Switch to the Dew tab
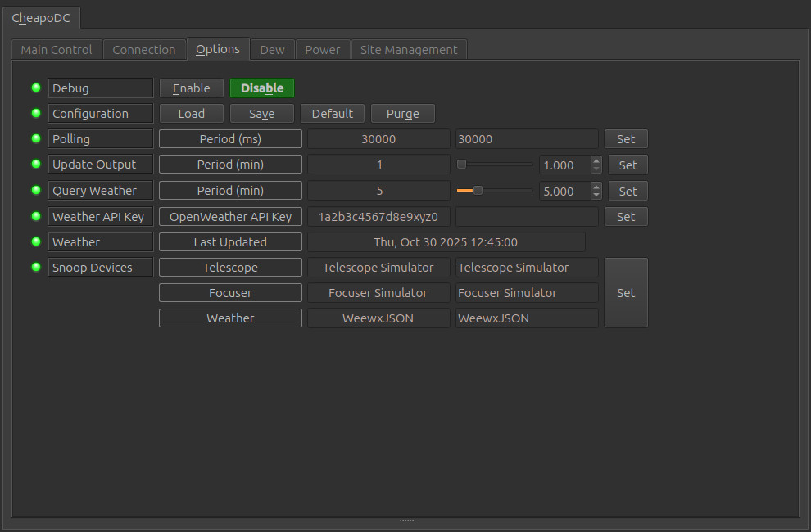Screen dimensions: 811x532 point(272,49)
